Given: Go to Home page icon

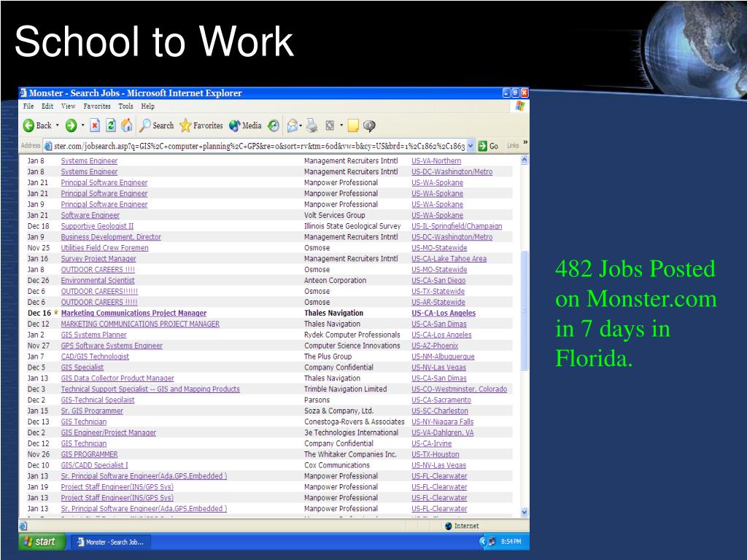Looking at the screenshot, I should pyautogui.click(x=127, y=125).
